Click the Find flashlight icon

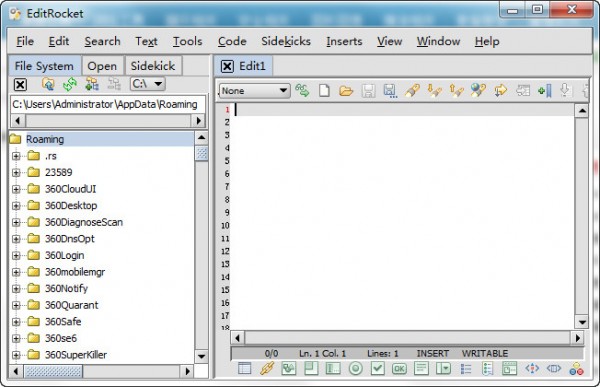click(412, 91)
